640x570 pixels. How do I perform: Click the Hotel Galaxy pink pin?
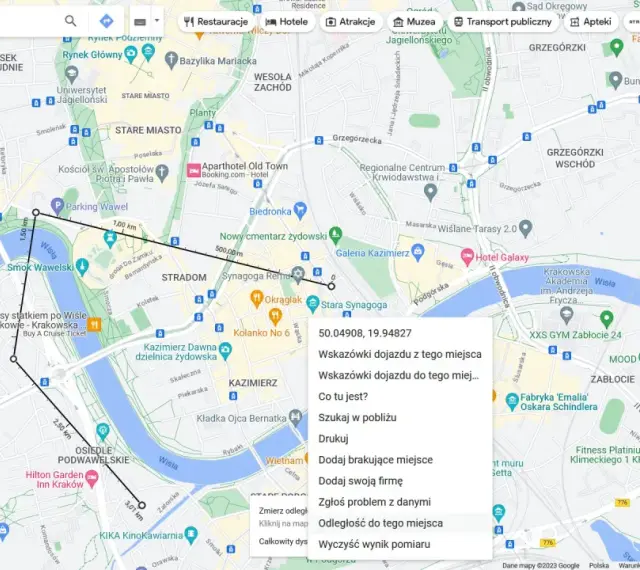[467, 257]
